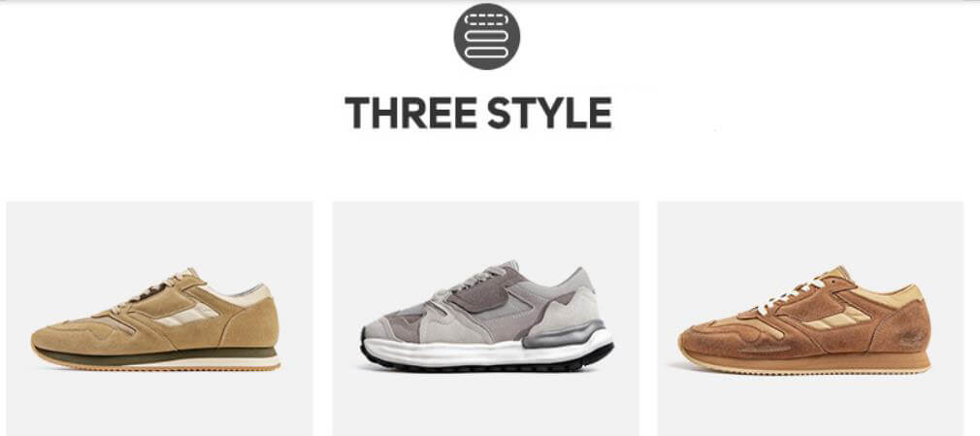The width and height of the screenshot is (980, 436).
Task: Click the word STYLE in the heading
Action: tap(549, 114)
